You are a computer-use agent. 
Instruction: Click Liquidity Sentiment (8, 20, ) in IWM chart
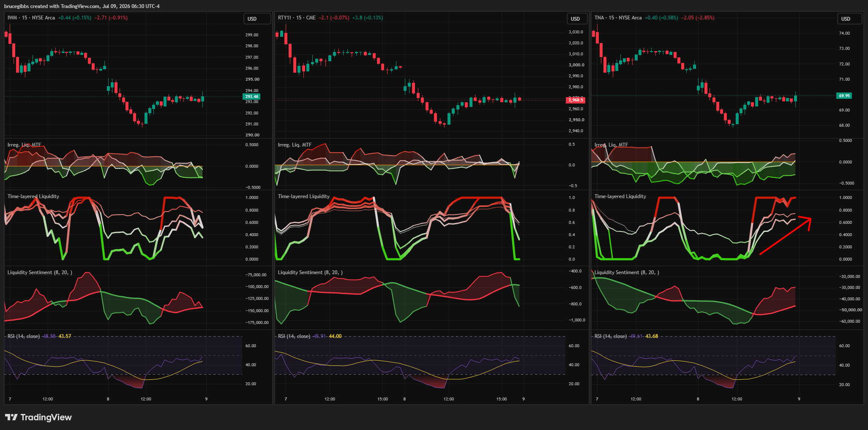40,272
